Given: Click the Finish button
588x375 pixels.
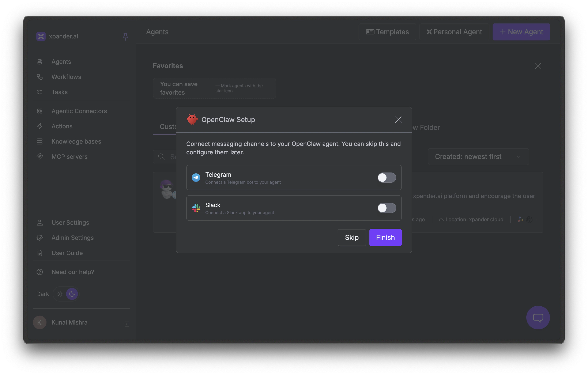Looking at the screenshot, I should pos(385,237).
